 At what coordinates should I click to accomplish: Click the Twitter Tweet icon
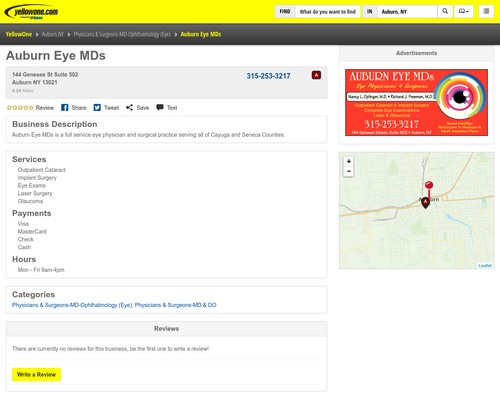click(x=97, y=108)
